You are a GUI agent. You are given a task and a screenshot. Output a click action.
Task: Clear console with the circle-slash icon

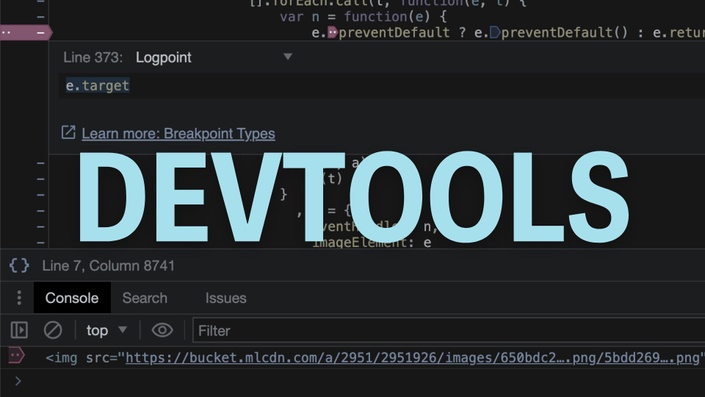[x=53, y=330]
